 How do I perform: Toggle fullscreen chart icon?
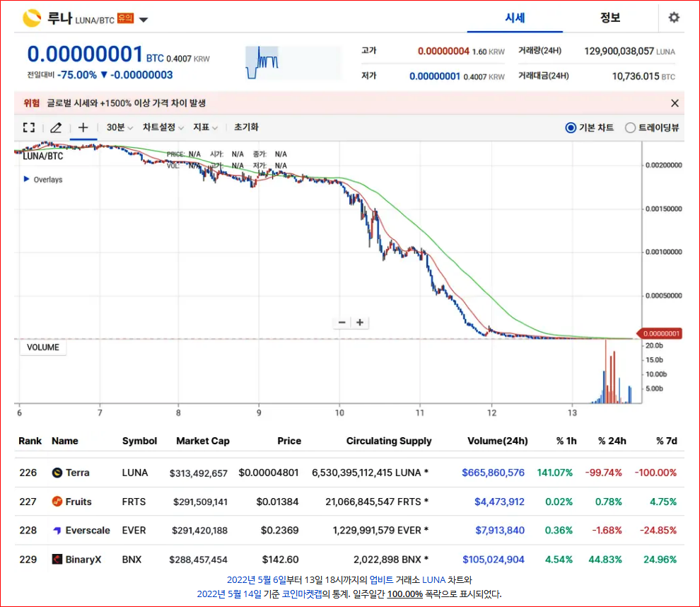click(29, 128)
